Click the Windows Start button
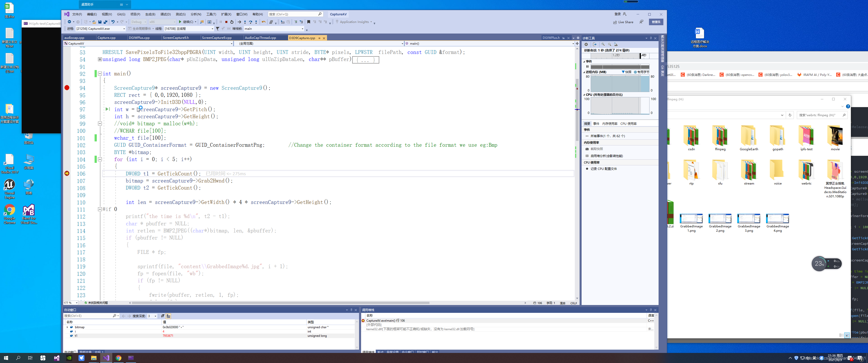868x363 pixels. click(x=6, y=358)
